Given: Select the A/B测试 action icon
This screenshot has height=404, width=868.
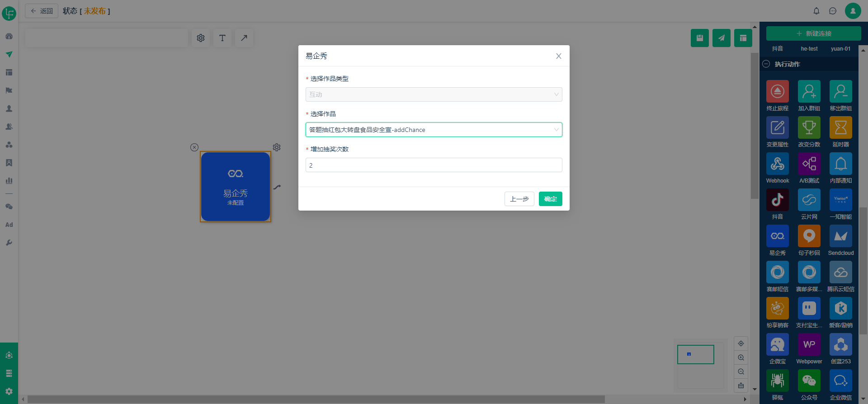Looking at the screenshot, I should 809,164.
